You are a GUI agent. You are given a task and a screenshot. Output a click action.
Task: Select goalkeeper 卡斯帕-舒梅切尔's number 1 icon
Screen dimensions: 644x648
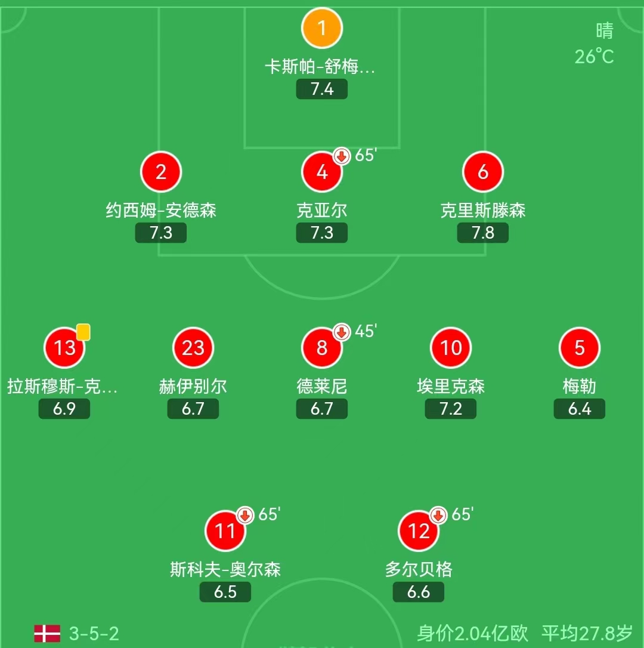tap(322, 28)
